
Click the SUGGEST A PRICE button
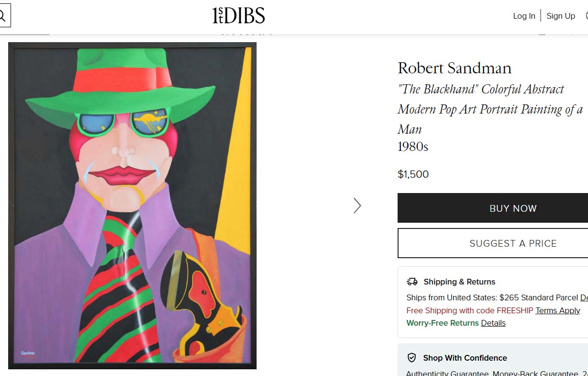[x=513, y=243]
